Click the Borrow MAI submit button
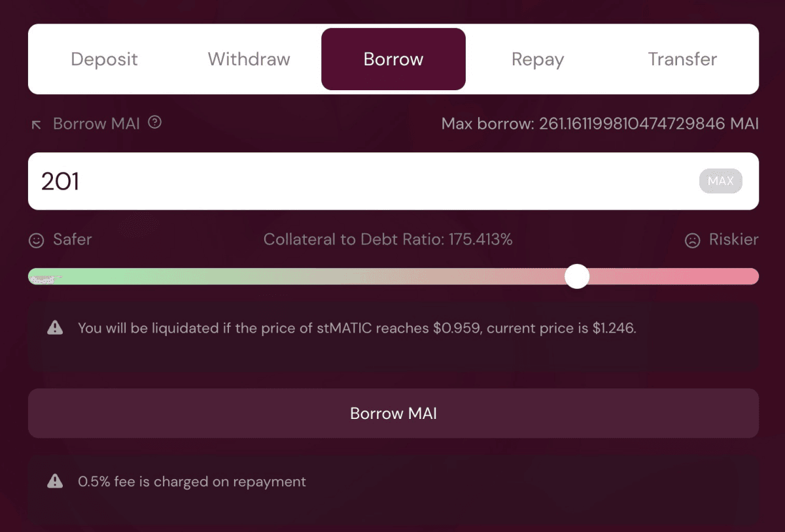This screenshot has width=785, height=532. click(x=393, y=413)
